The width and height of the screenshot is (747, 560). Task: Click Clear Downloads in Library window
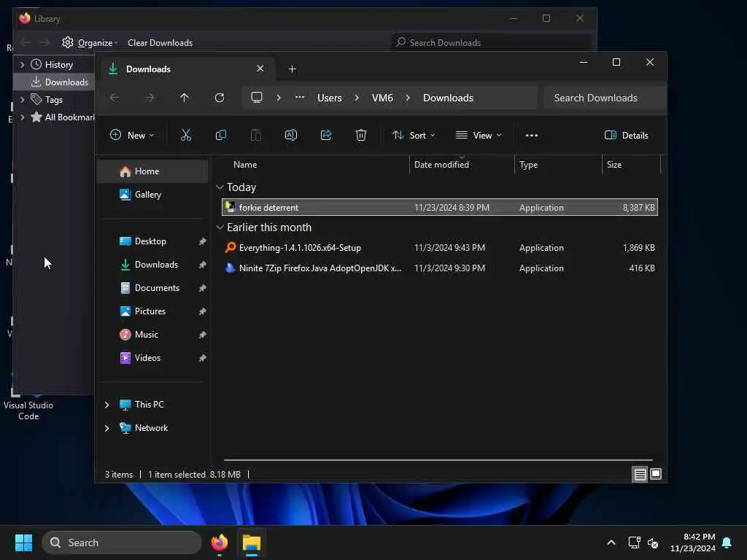(160, 43)
